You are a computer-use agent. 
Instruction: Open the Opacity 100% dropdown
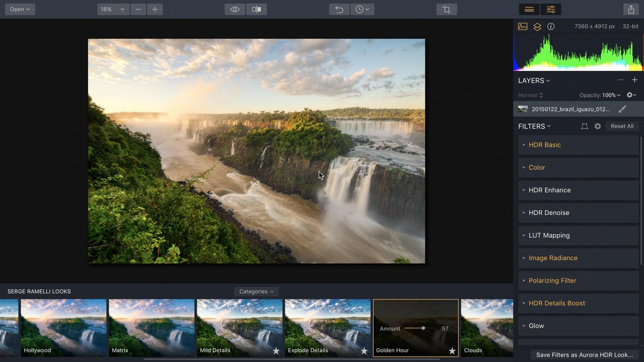600,95
